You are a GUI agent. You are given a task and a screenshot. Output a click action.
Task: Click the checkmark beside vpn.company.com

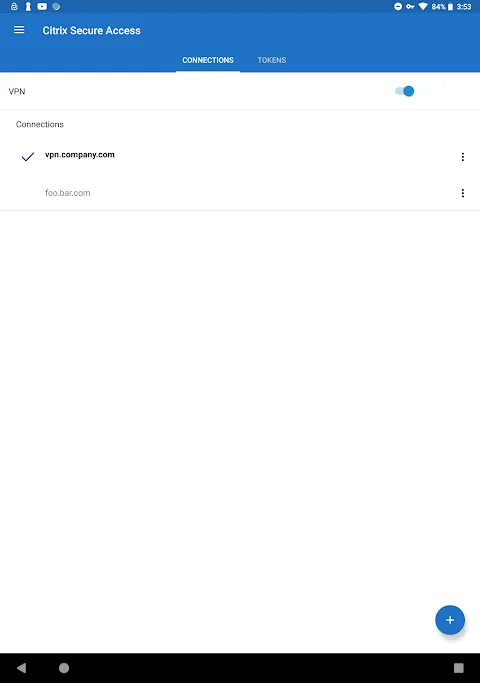click(x=28, y=157)
